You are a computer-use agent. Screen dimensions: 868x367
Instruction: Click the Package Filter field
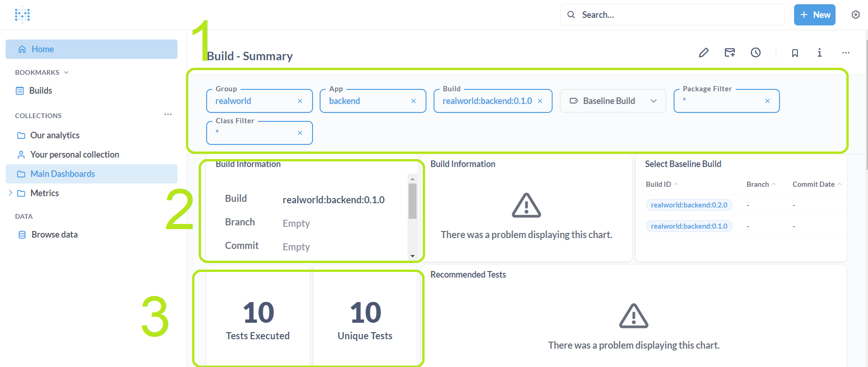(727, 101)
